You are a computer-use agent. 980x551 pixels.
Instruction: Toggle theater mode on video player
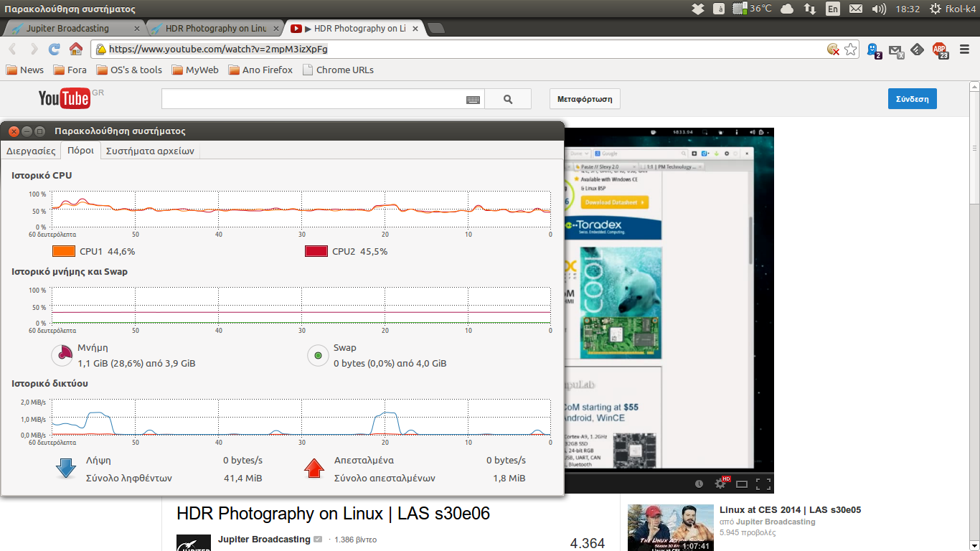pyautogui.click(x=742, y=484)
